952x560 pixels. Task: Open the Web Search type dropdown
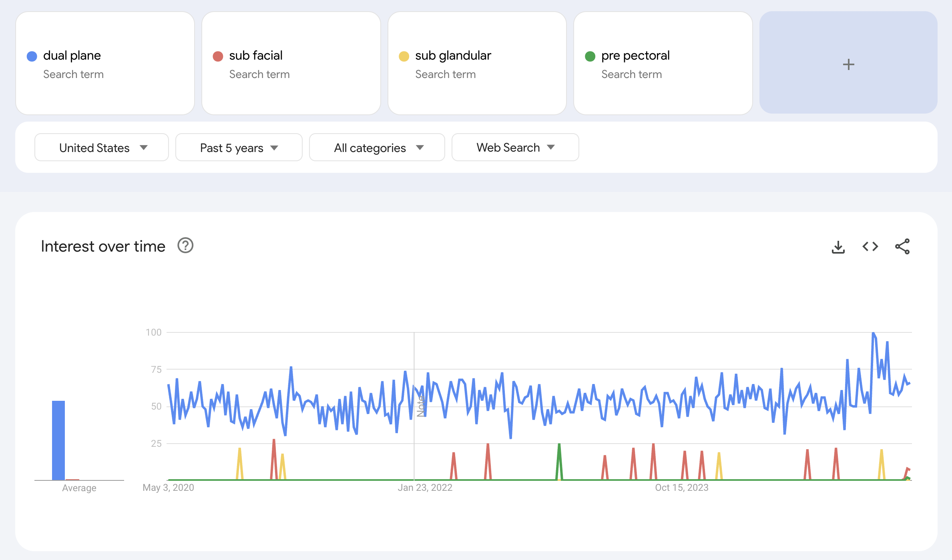515,148
